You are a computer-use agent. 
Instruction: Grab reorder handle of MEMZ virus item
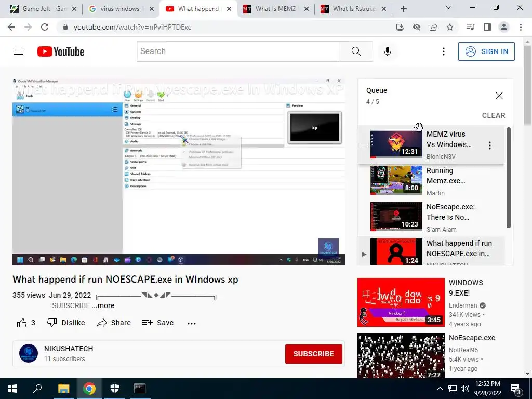[364, 145]
